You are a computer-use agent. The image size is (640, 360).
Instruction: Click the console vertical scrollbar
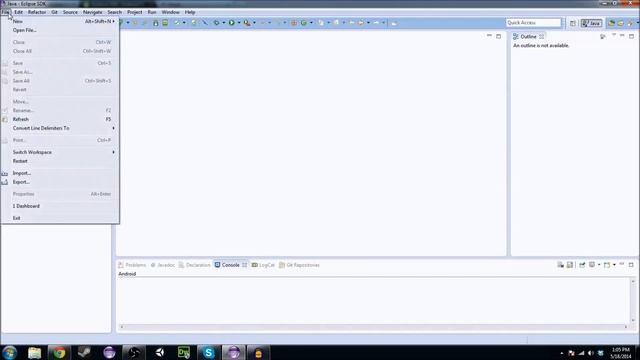tap(633, 300)
